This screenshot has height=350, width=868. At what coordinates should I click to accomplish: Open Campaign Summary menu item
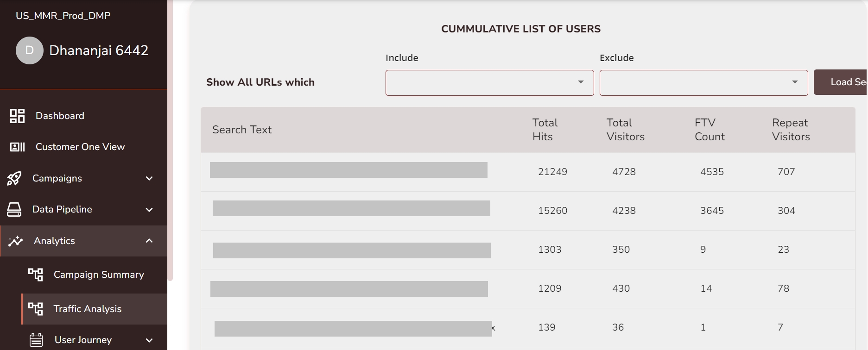(99, 275)
